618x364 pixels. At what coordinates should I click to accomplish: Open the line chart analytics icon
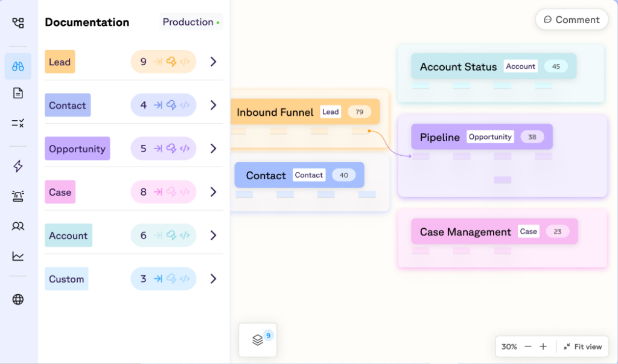18,256
